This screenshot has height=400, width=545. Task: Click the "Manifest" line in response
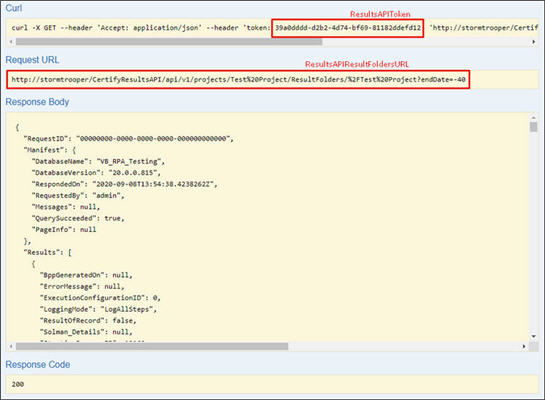[50, 150]
